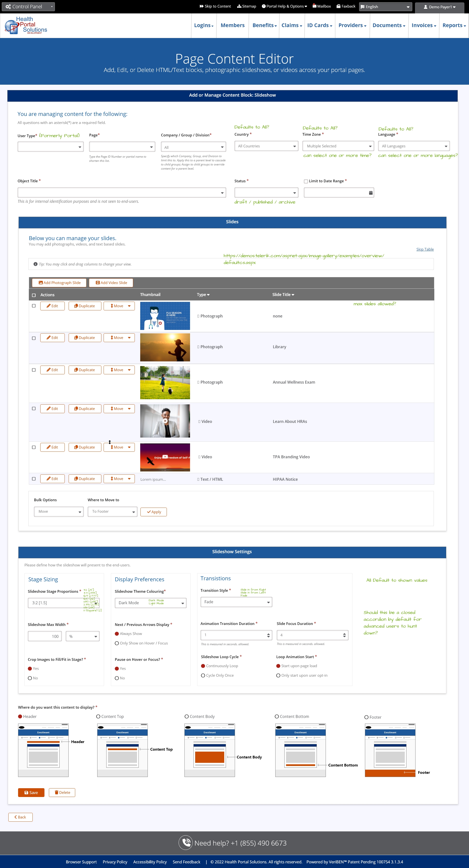Open the Status dropdown
Screen dimensions: 469x868
(266, 193)
